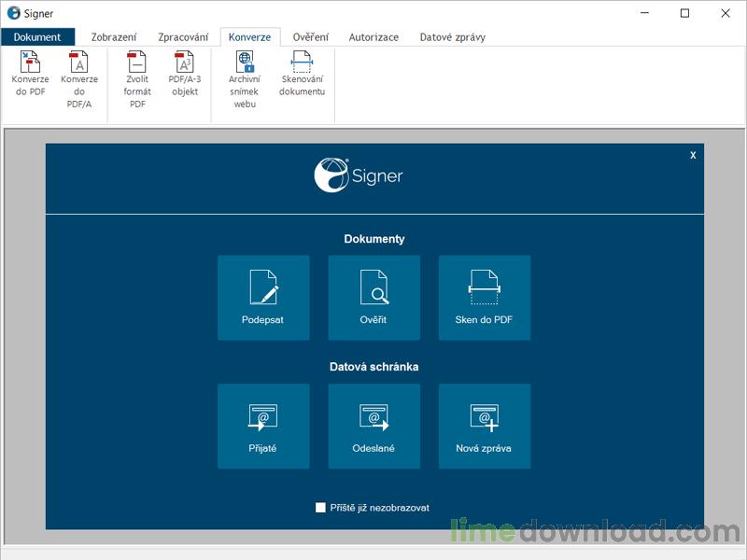
Task: Click the Ověřit document icon
Action: tap(373, 297)
